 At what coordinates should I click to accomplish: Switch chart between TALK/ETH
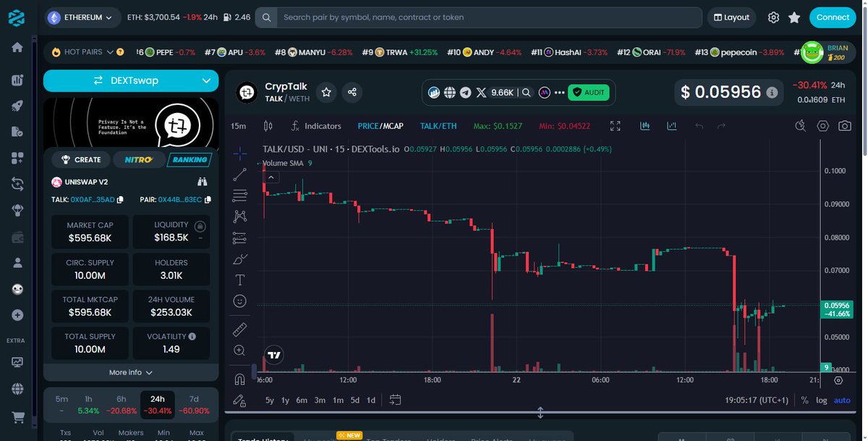(438, 126)
